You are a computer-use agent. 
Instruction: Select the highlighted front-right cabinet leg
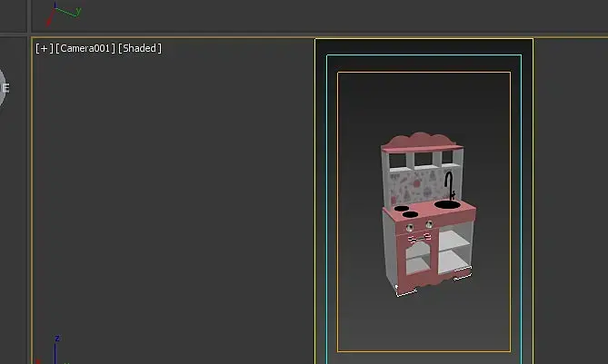[x=463, y=273]
